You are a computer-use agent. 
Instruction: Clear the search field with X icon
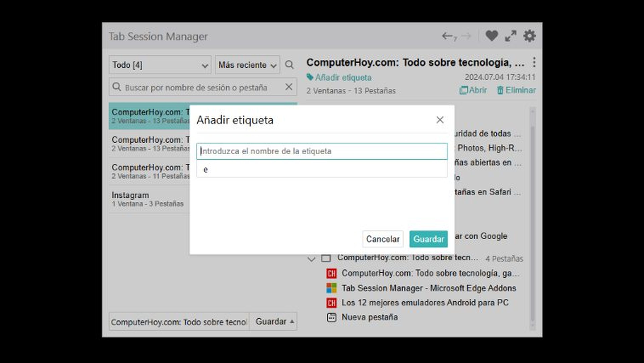coord(289,87)
